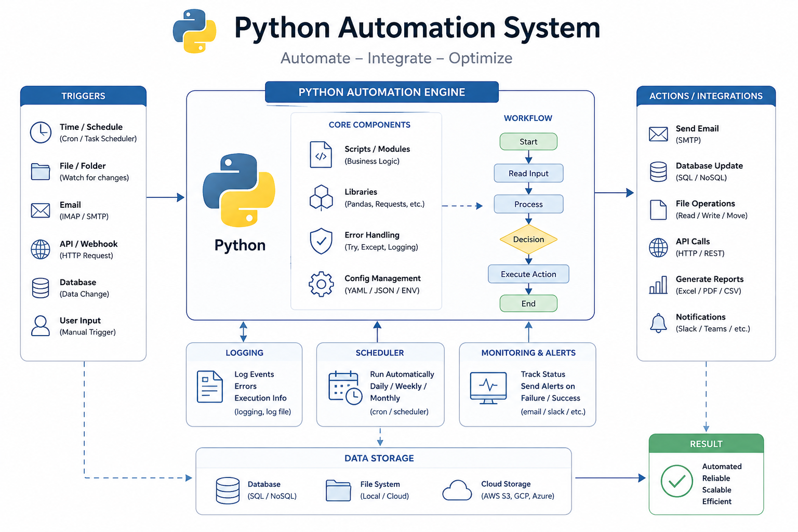Select the File System folder icon

tap(338, 490)
